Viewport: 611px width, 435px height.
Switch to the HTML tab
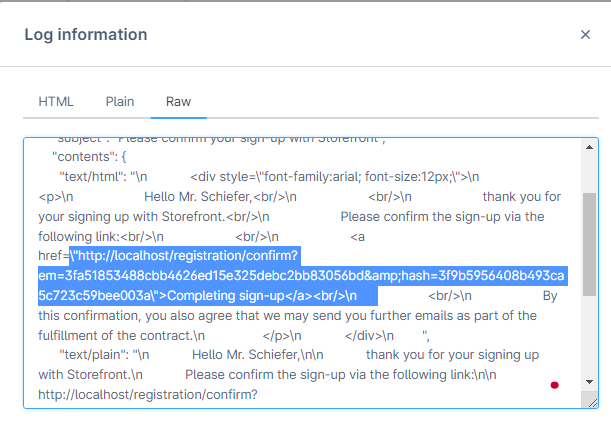pos(56,101)
